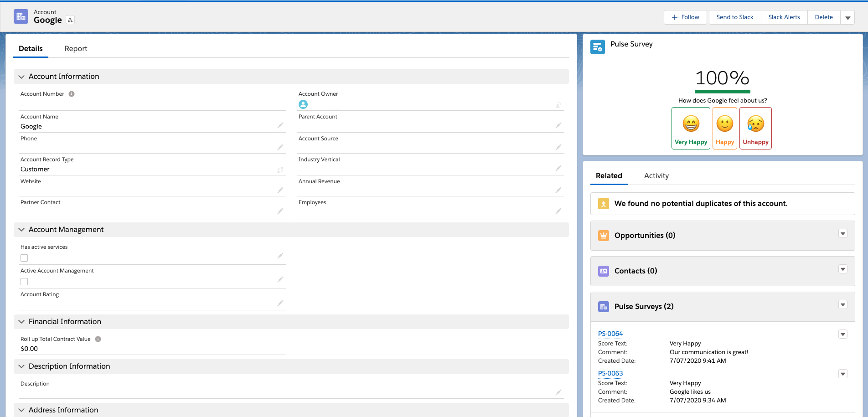The image size is (868, 417).
Task: Switch to the Report tab
Action: (76, 49)
